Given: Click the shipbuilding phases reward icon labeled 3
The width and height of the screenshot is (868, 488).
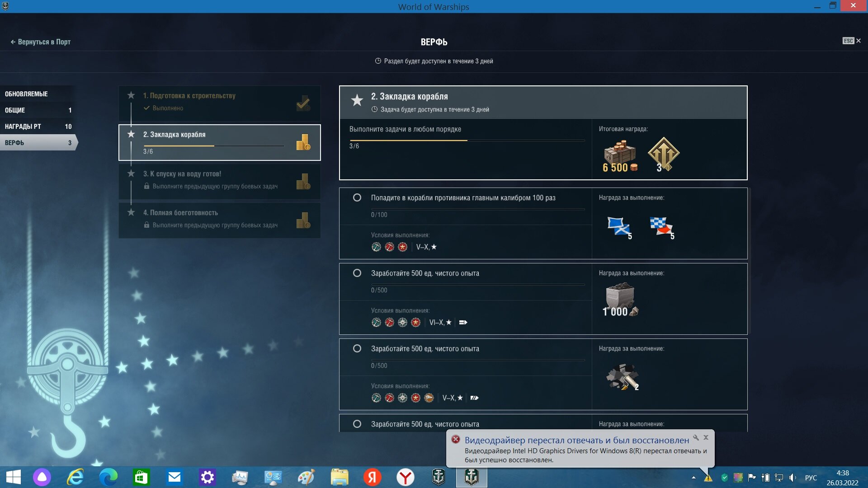Looking at the screenshot, I should (663, 155).
